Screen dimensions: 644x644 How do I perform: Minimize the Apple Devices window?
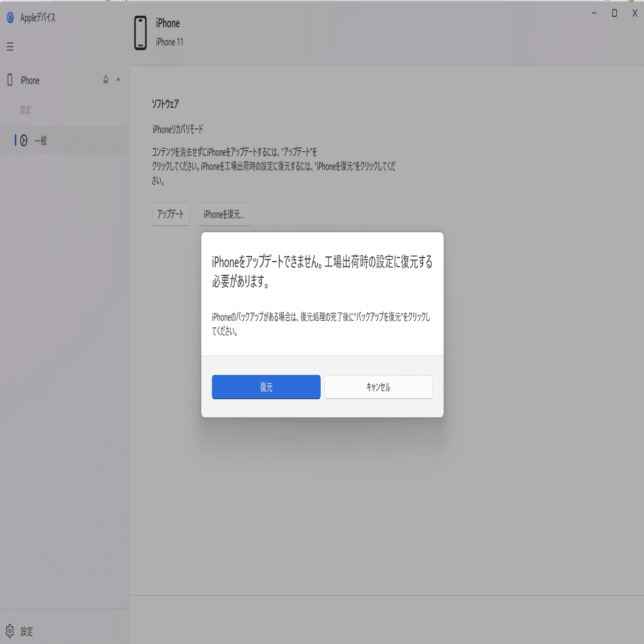[x=593, y=13]
